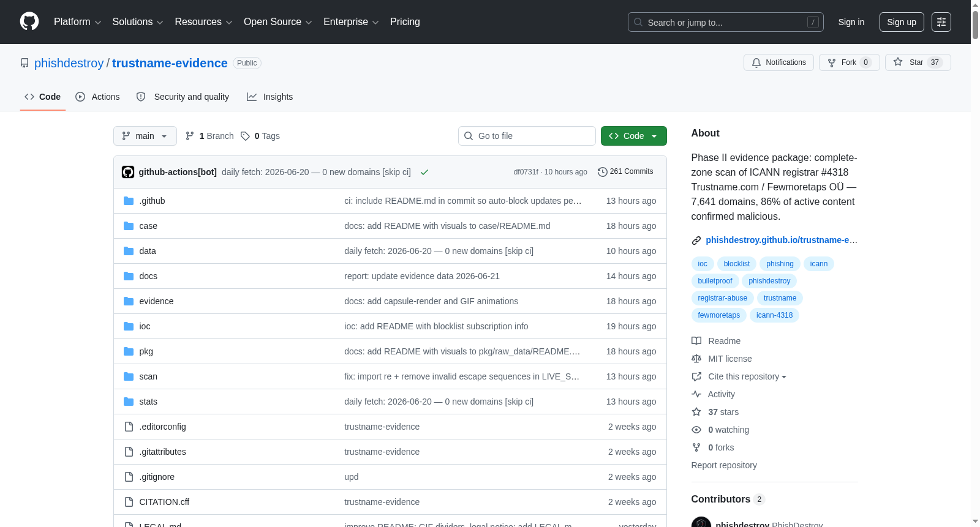Screen dimensions: 980x527
Task: Click the Activity pulse icon
Action: pos(696,394)
